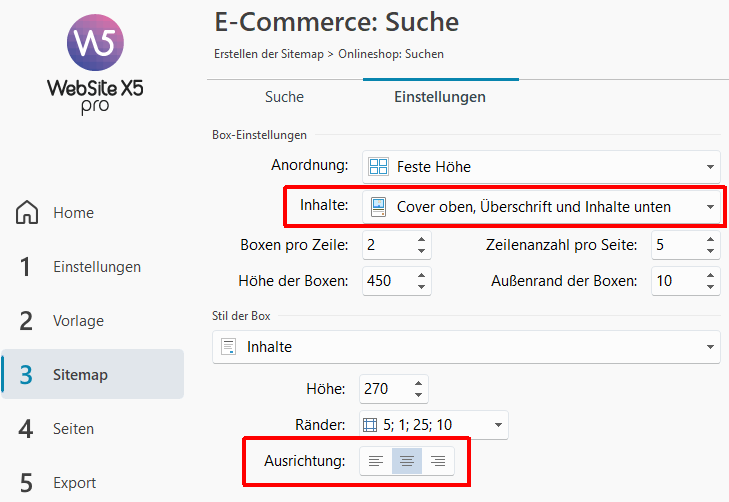Expand the Inhalte layout dropdown
The width and height of the screenshot is (729, 502).
pos(709,207)
